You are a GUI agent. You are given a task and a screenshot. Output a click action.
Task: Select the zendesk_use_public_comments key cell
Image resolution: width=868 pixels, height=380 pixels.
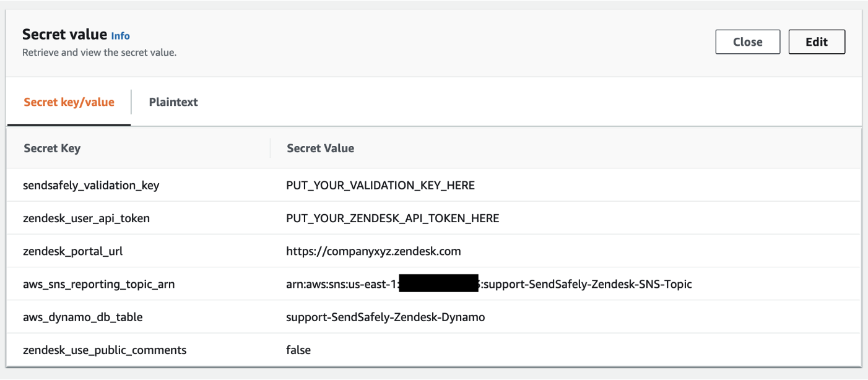[105, 350]
